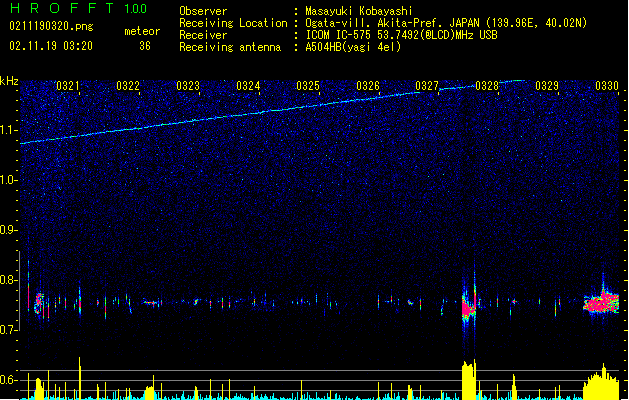The image size is (629, 400).
Task: Click the 0330 time marker
Action: click(607, 86)
